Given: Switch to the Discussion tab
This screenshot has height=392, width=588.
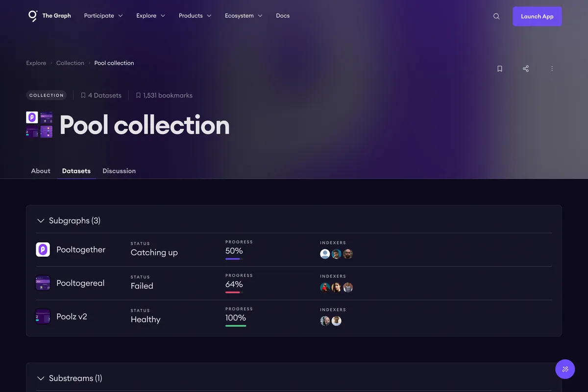Looking at the screenshot, I should (x=119, y=171).
